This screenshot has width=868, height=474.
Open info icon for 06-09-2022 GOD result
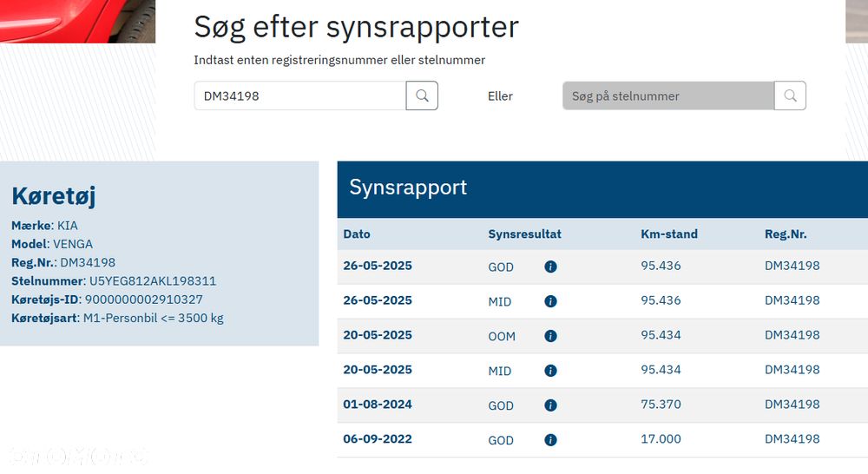[x=550, y=440]
